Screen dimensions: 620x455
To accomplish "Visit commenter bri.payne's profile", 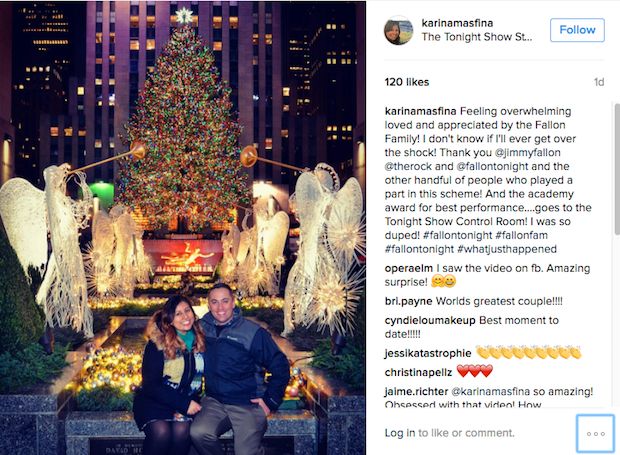I will coord(408,301).
